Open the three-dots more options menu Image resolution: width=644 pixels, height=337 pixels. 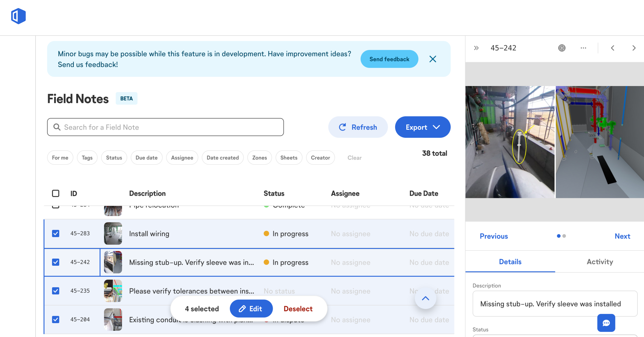[x=583, y=48]
